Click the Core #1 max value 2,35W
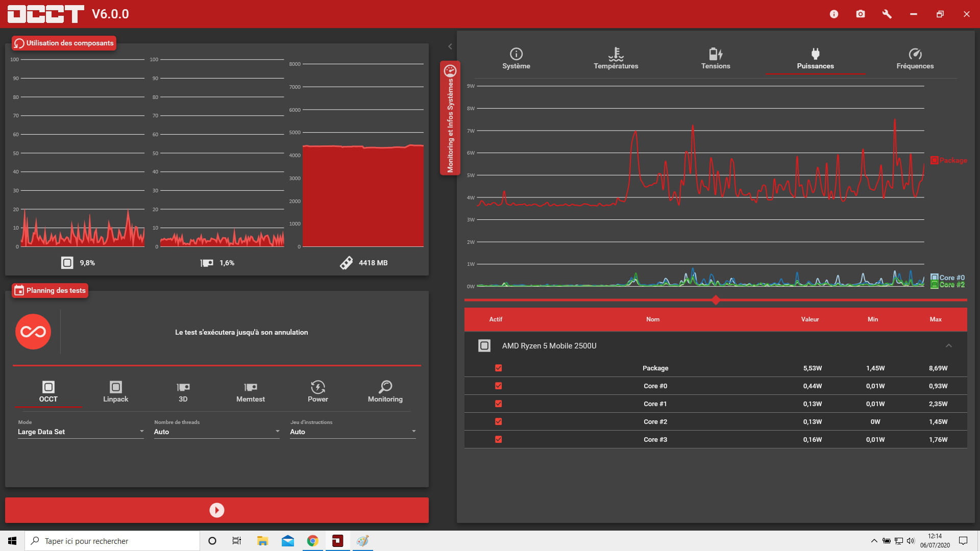The image size is (980, 551). pos(938,404)
